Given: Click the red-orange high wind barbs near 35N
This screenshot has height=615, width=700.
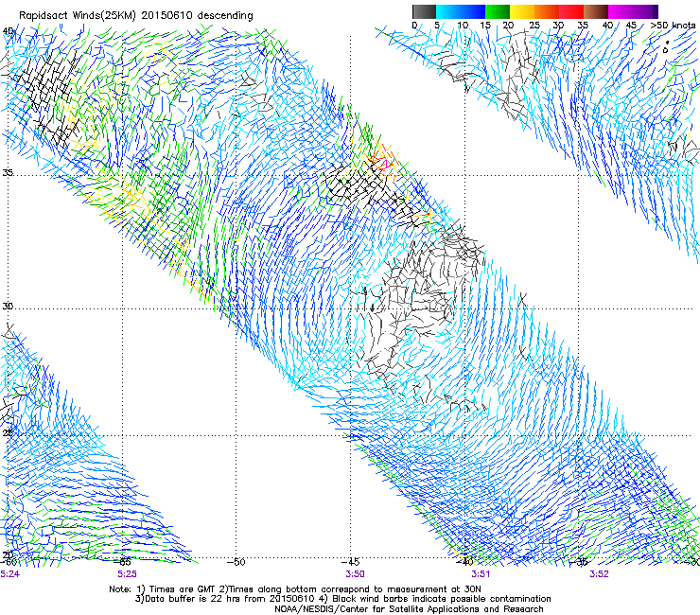Looking at the screenshot, I should click(383, 160).
